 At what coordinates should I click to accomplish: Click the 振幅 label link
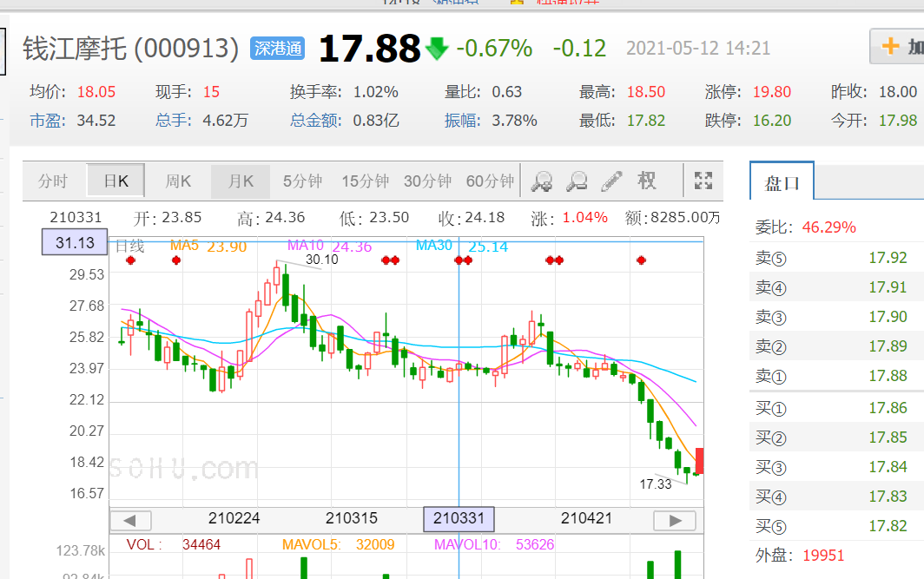(x=462, y=121)
